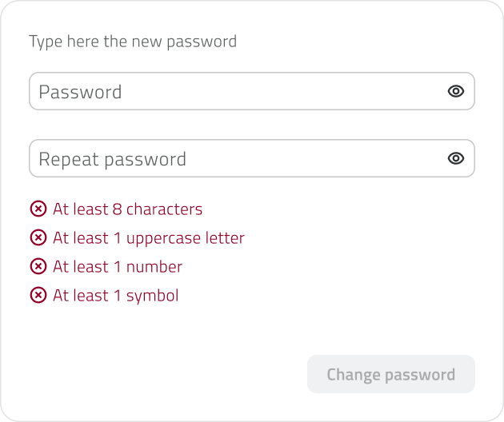Viewport: 504px width, 422px height.
Task: Click the 'At least 1 uppercase letter' text
Action: [x=148, y=238]
